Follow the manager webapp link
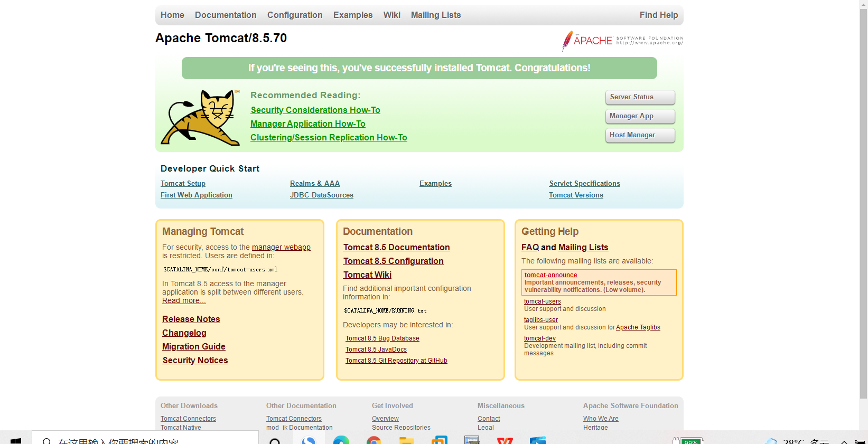Image resolution: width=868 pixels, height=444 pixels. point(281,247)
